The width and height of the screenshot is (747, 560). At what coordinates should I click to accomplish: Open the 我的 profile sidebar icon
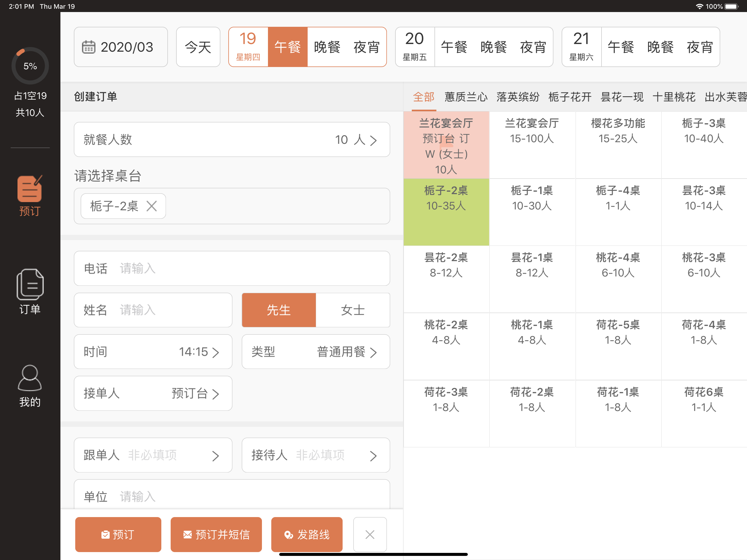tap(30, 386)
